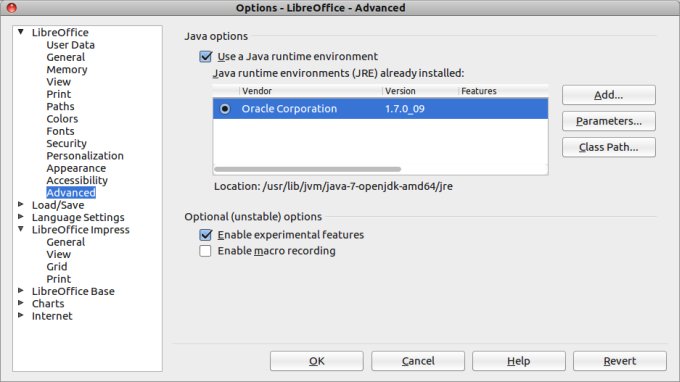Expand the Internet tree node
The image size is (680, 382).
(20, 315)
